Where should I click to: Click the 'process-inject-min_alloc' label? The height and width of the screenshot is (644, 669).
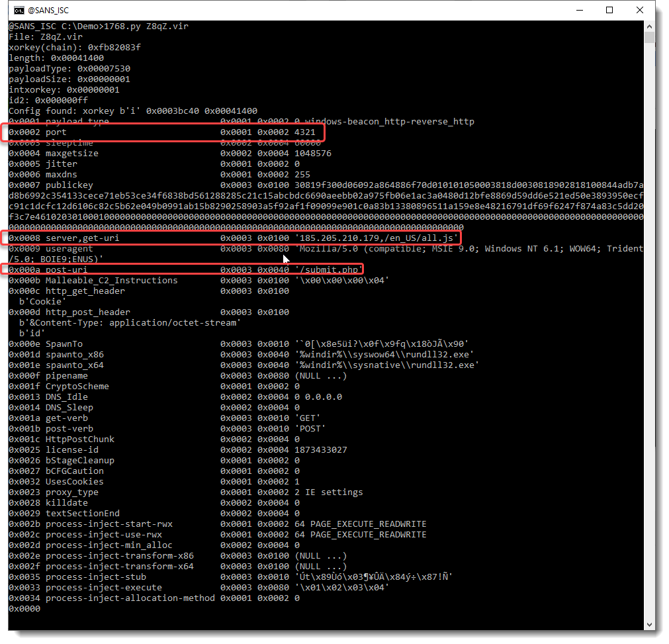tap(109, 545)
